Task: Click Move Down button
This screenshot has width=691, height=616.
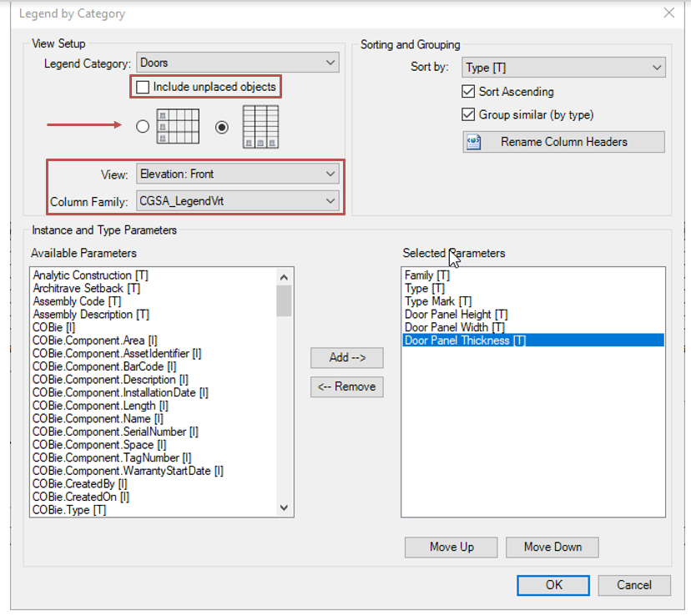Action: coord(552,547)
